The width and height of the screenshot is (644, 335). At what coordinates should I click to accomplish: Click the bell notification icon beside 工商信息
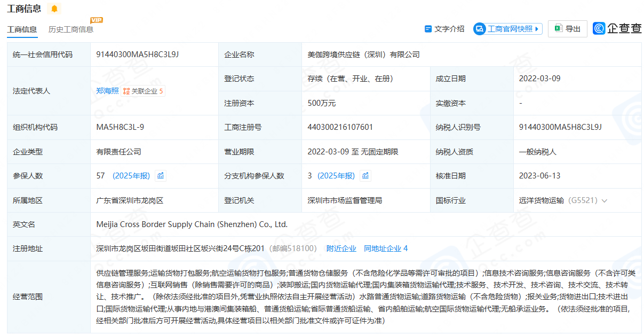pos(54,9)
